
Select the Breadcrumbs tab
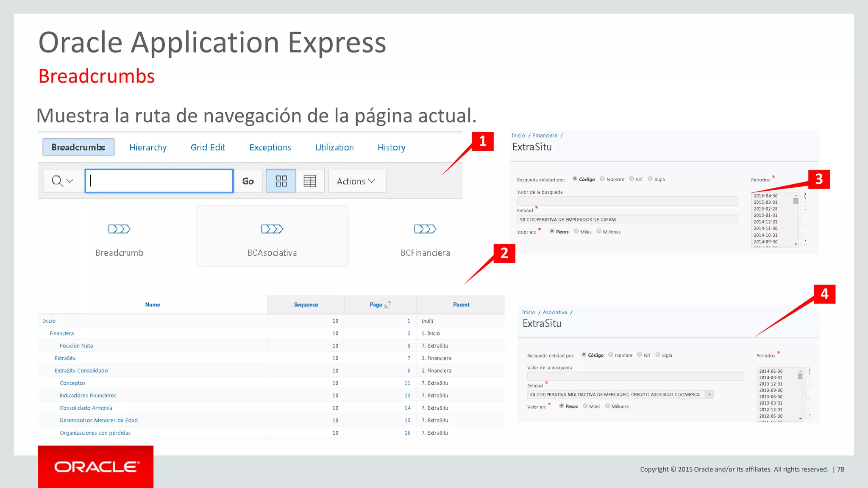78,147
